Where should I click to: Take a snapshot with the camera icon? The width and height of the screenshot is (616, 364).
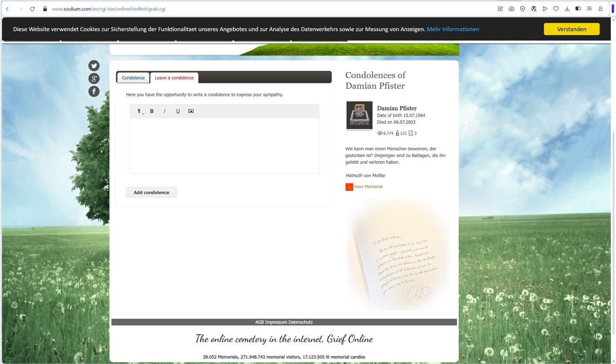click(512, 9)
